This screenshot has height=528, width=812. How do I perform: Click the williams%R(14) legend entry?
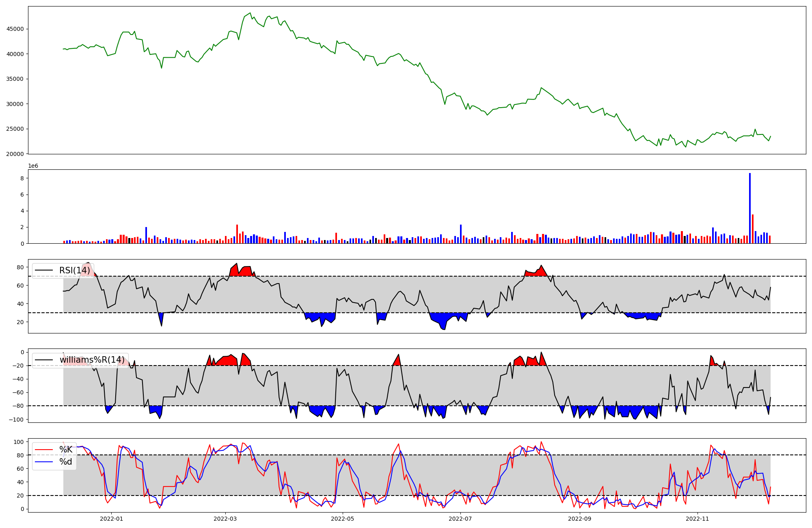pos(92,360)
